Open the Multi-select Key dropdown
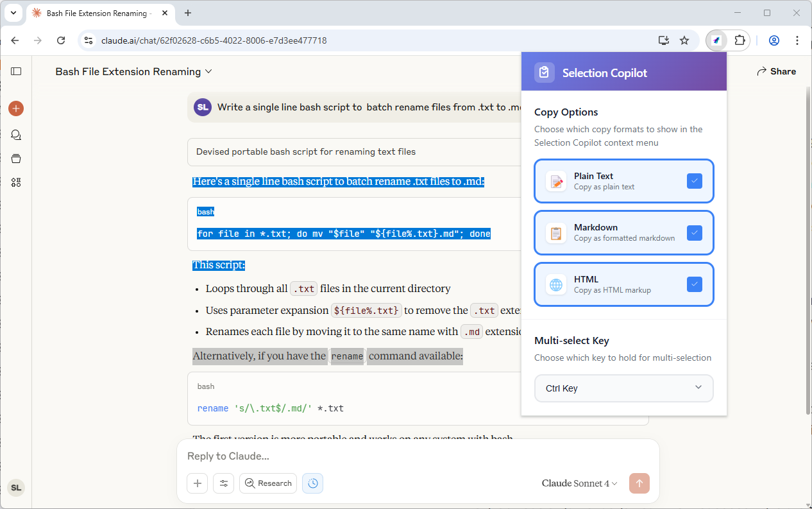Viewport: 812px width, 509px height. pyautogui.click(x=623, y=388)
